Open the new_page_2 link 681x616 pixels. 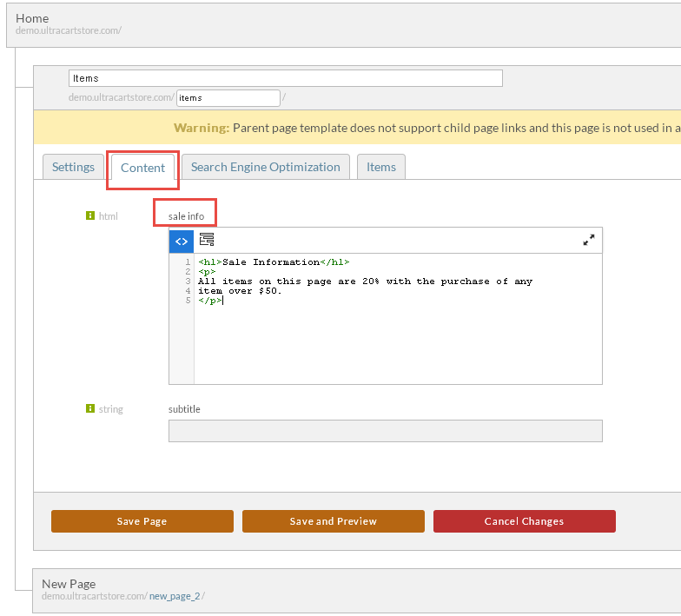(x=175, y=596)
